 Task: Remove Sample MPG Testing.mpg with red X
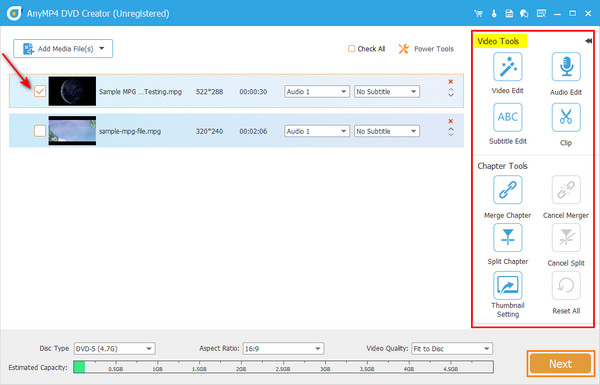coord(451,82)
